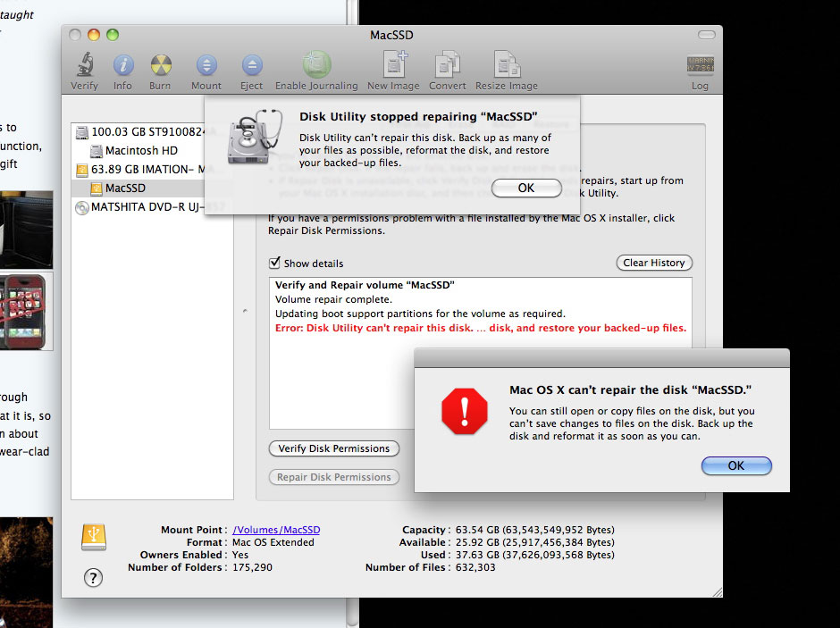Viewport: 840px width, 628px height.
Task: Click the Clear History button
Action: 654,263
